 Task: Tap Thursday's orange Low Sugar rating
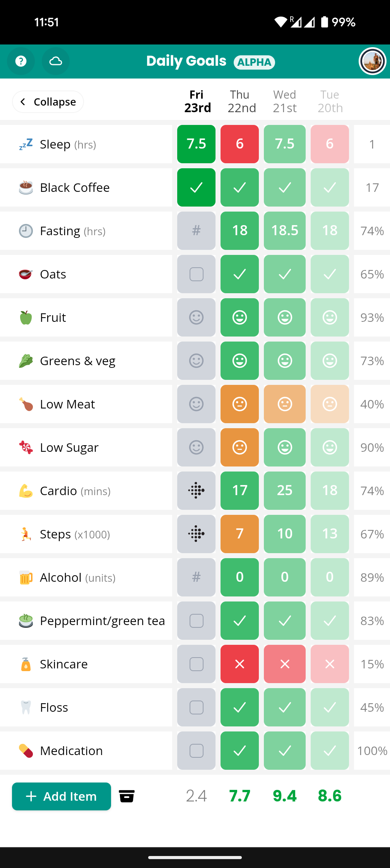pyautogui.click(x=239, y=447)
